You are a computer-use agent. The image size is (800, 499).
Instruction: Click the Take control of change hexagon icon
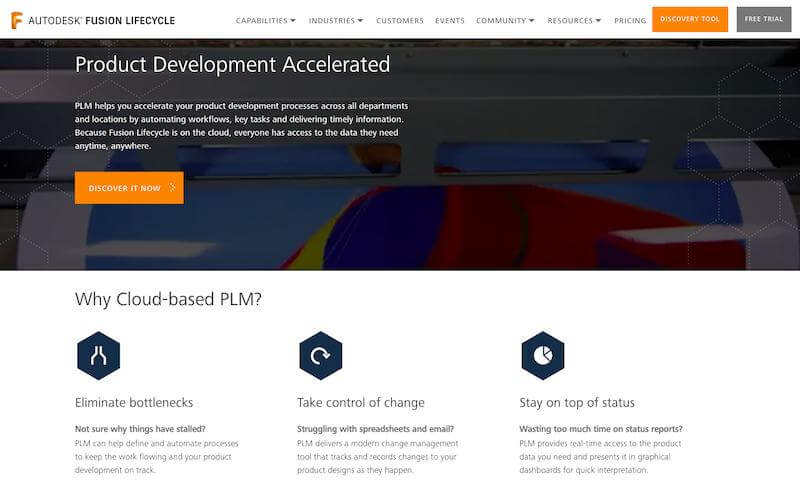point(321,356)
